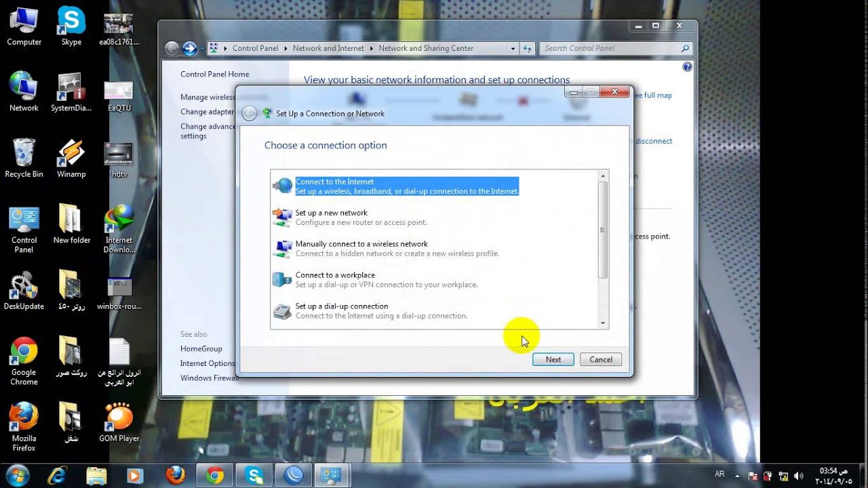The width and height of the screenshot is (868, 488).
Task: Launch Google Chrome from the desktop
Action: (x=24, y=362)
